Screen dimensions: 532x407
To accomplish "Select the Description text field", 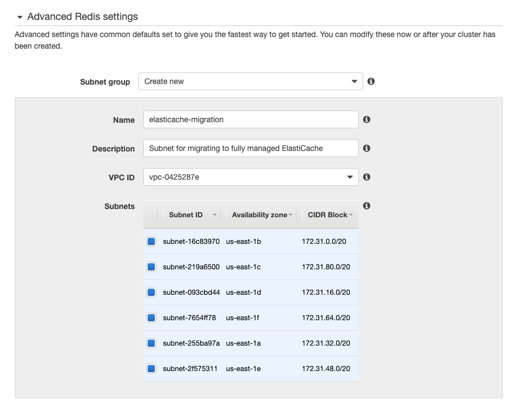I will coord(251,148).
